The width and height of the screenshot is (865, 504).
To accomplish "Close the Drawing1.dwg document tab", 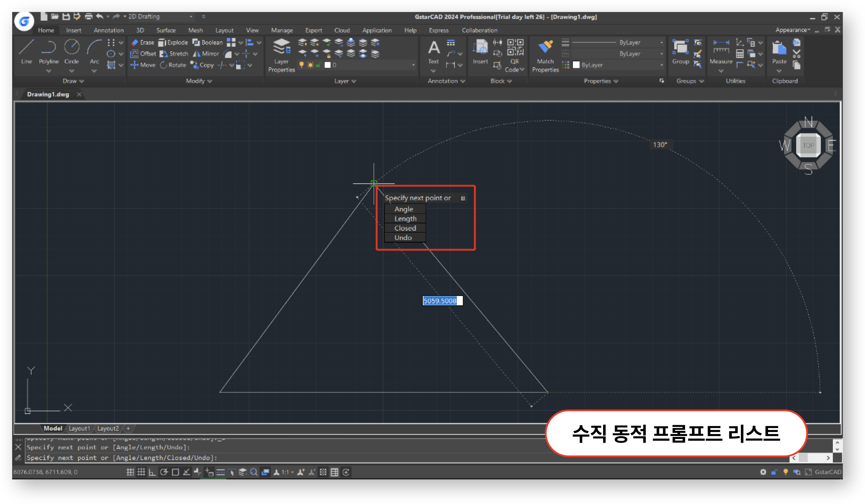I will pos(79,94).
